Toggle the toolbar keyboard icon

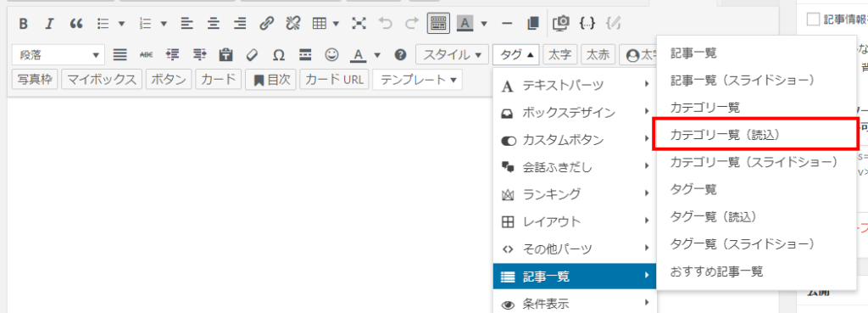pos(438,23)
